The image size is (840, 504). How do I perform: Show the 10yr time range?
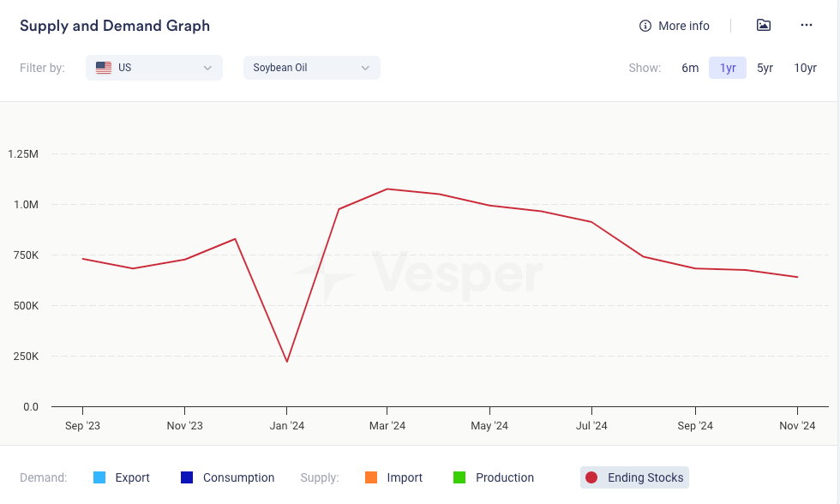[x=805, y=68]
